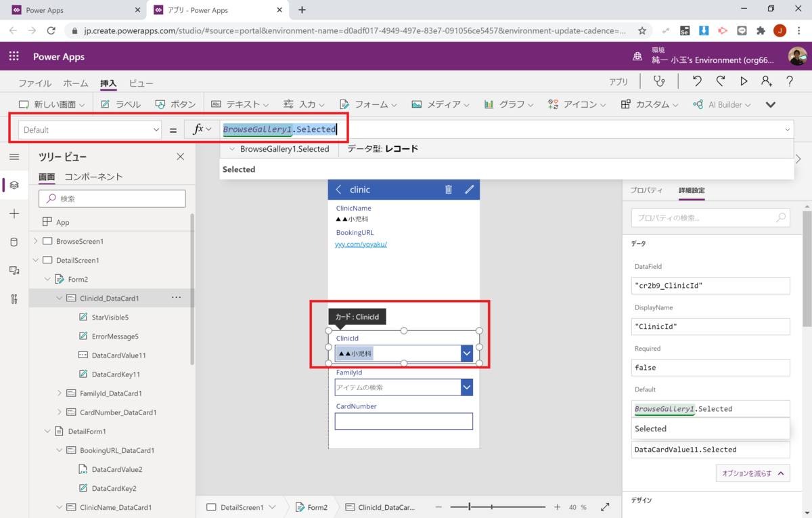
Task: Preview the app with the play icon
Action: 744,81
